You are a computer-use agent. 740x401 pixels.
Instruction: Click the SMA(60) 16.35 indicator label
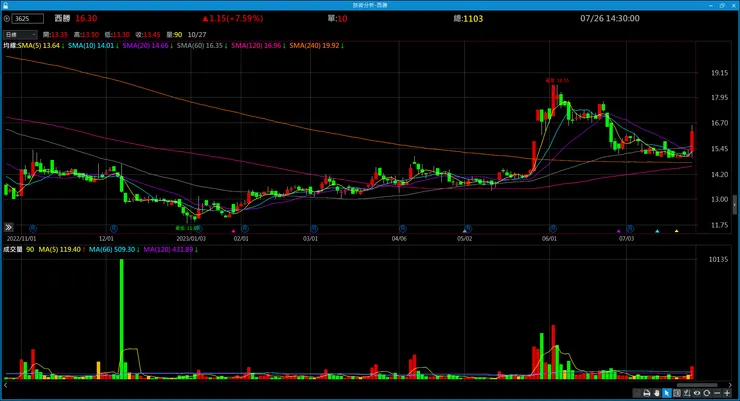click(202, 46)
